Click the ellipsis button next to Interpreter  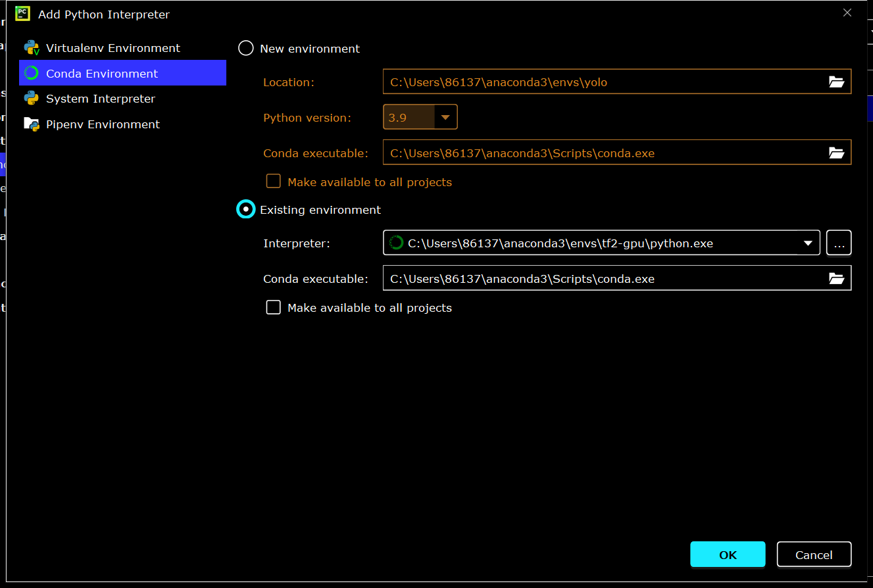839,243
